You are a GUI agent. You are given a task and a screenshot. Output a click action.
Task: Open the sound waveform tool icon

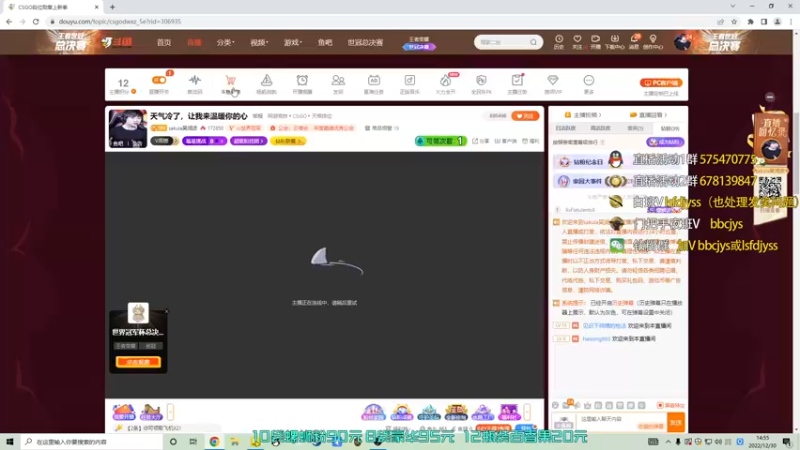(x=194, y=81)
